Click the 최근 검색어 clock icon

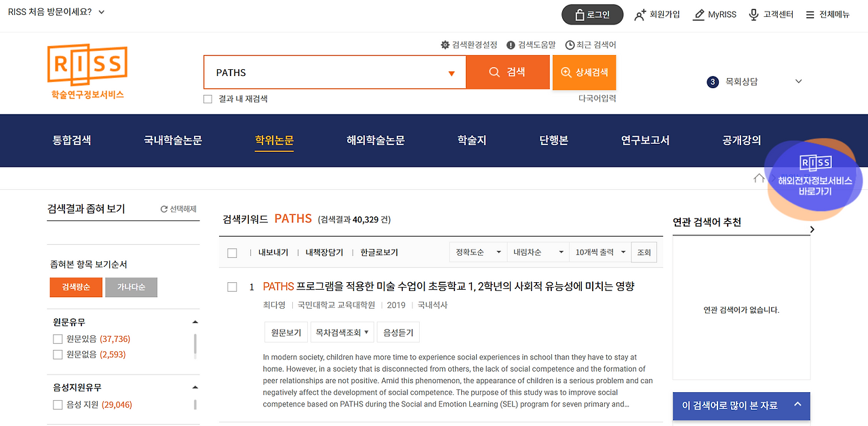(570, 45)
